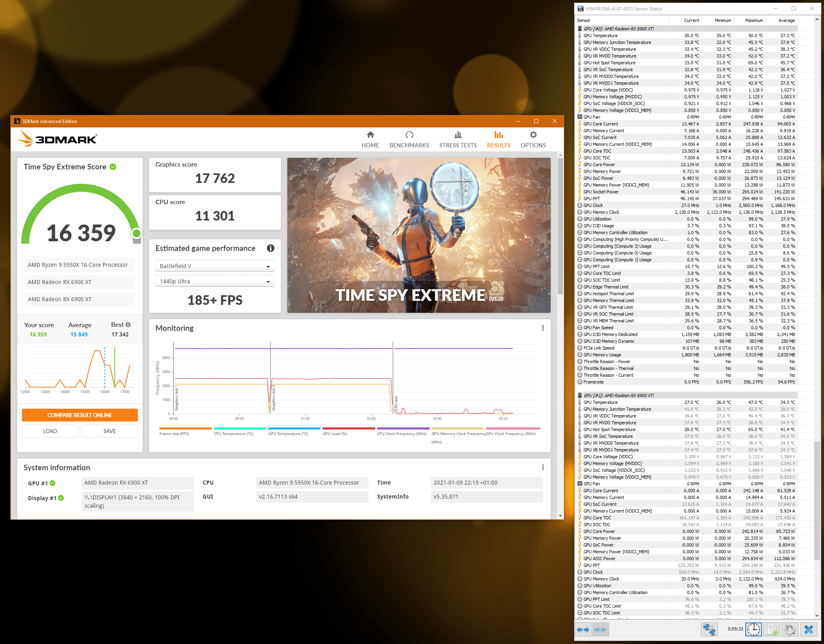Viewport: 824px width, 644px height.
Task: Click the green check next to Display #1
Action: pyautogui.click(x=61, y=498)
